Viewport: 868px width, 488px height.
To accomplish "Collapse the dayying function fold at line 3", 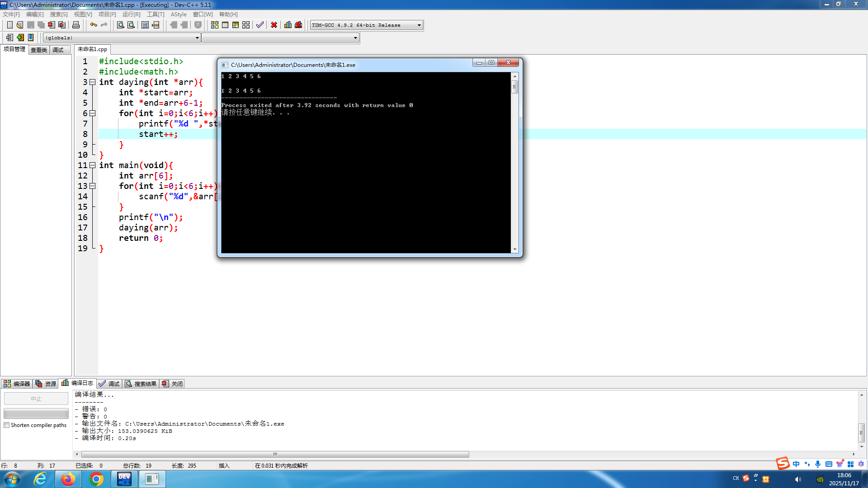I will (x=93, y=82).
